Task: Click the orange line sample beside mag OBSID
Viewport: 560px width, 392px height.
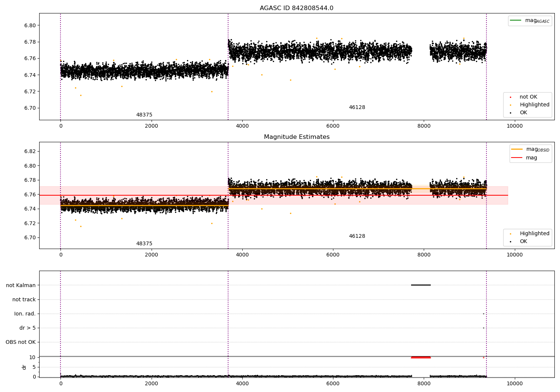Action: click(517, 149)
